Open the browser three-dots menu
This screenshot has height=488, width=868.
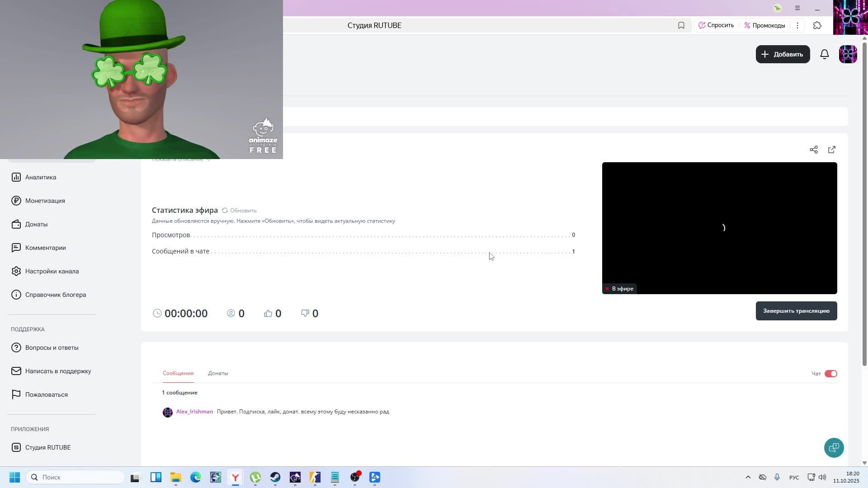point(797,25)
